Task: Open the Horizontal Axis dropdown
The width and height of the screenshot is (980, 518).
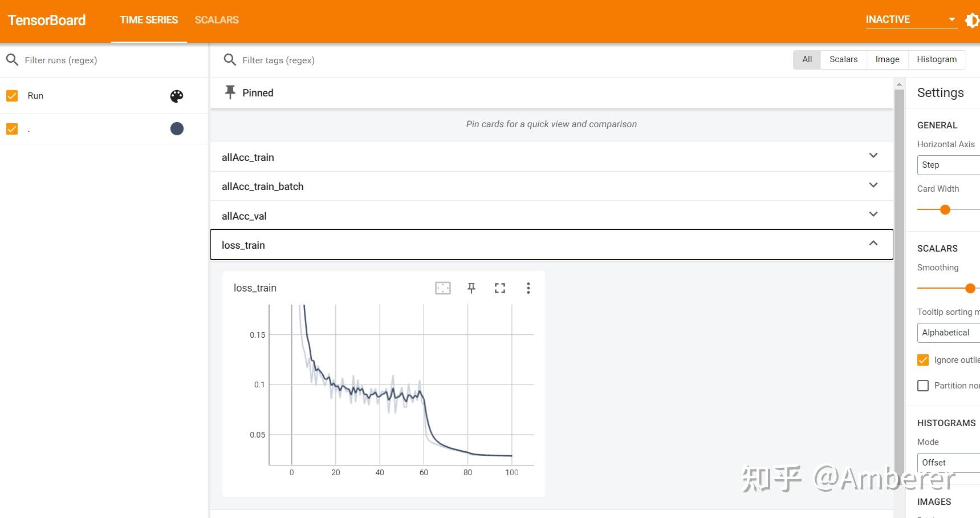Action: (x=948, y=165)
